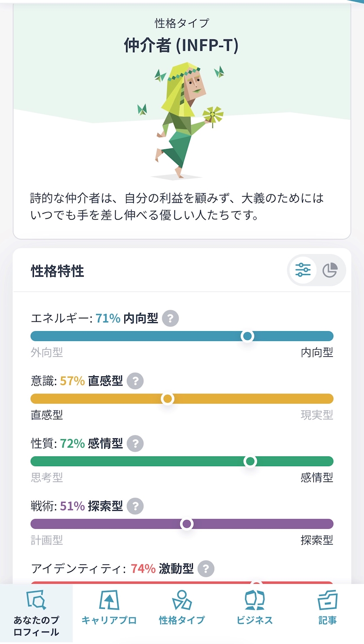Image resolution: width=364 pixels, height=644 pixels.
Task: Click the purple 戦術 slider handle
Action: [x=187, y=524]
